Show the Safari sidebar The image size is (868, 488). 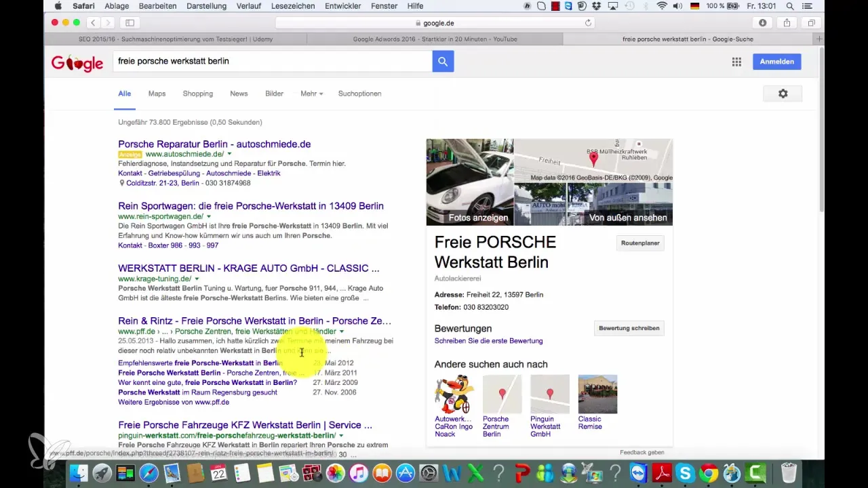tap(130, 22)
